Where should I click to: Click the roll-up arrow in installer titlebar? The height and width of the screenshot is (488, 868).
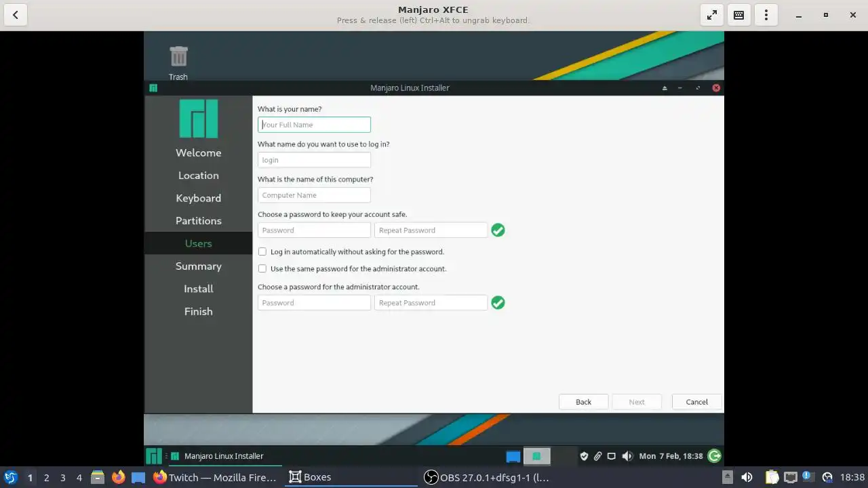click(665, 88)
